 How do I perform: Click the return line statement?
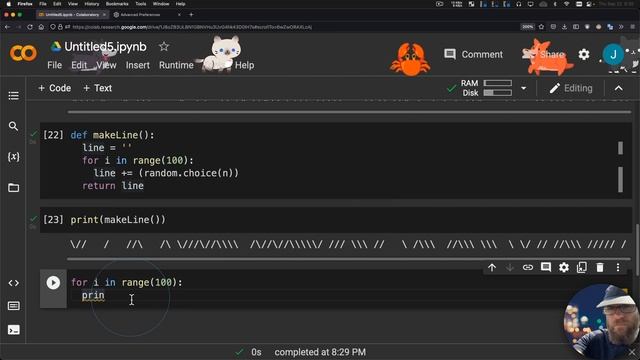pyautogui.click(x=113, y=186)
